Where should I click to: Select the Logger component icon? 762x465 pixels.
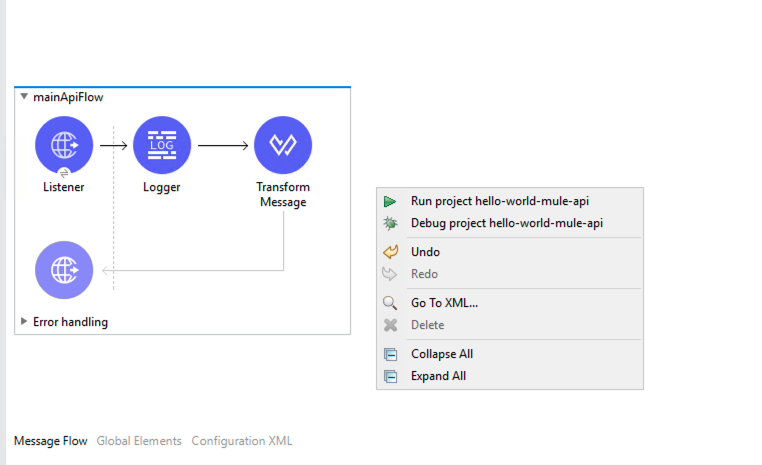(162, 145)
